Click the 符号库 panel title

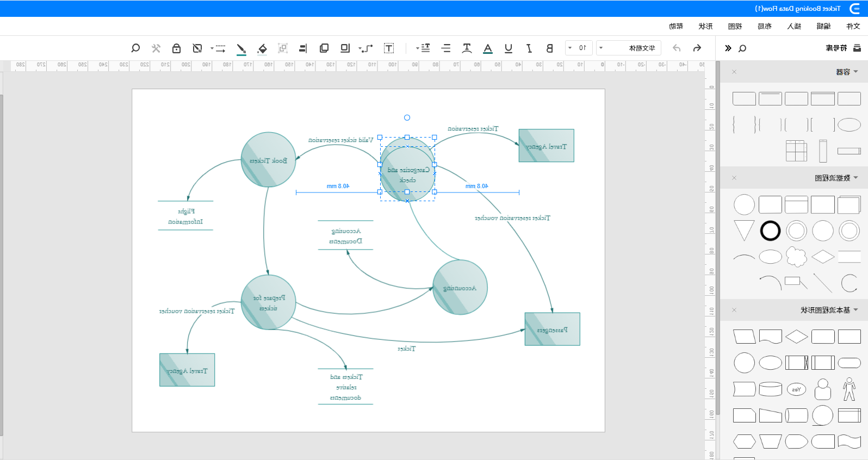click(836, 48)
